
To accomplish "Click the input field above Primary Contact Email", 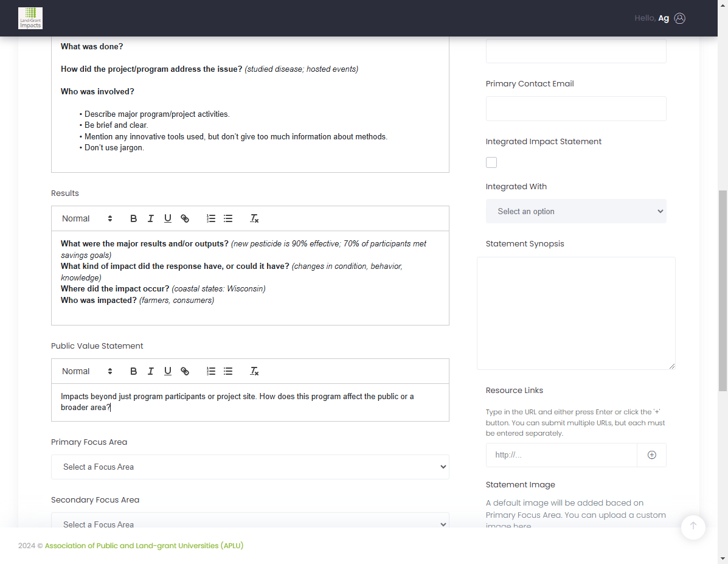I will tap(576, 50).
